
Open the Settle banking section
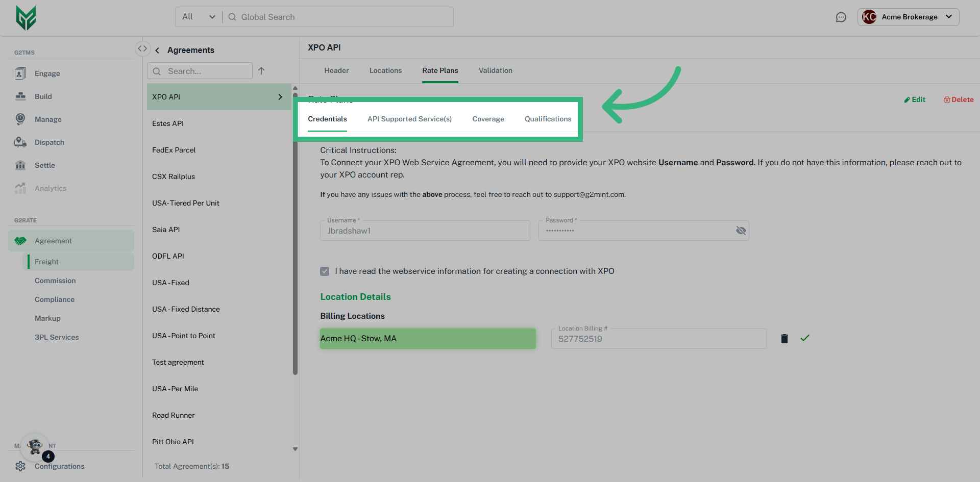pyautogui.click(x=20, y=165)
